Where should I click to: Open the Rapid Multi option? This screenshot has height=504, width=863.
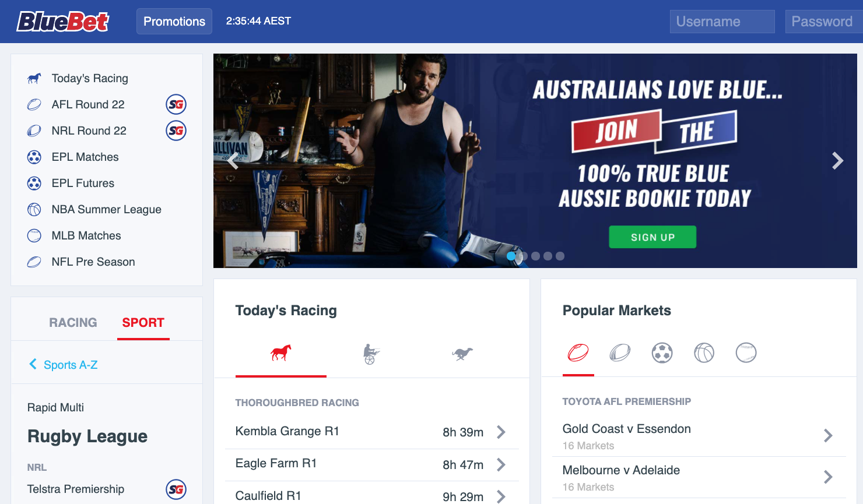[x=55, y=407]
